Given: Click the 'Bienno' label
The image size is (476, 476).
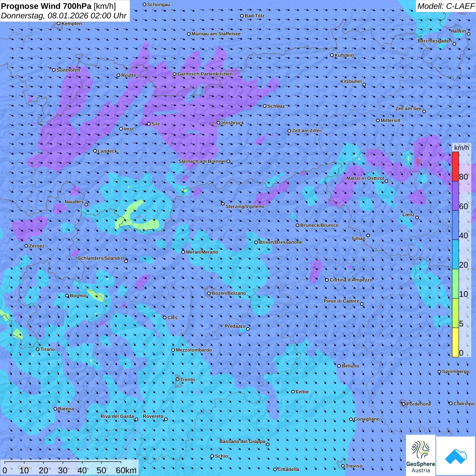Looking at the screenshot, I should tap(66, 409).
